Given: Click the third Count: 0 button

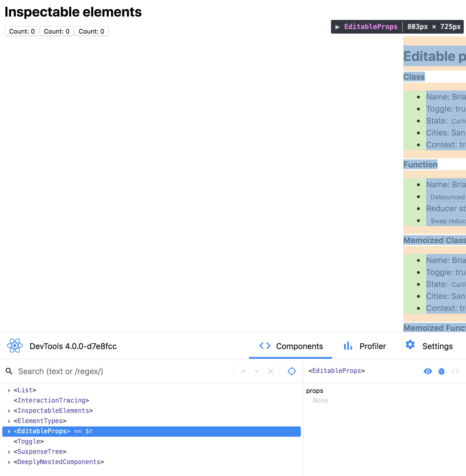Looking at the screenshot, I should pyautogui.click(x=91, y=31).
